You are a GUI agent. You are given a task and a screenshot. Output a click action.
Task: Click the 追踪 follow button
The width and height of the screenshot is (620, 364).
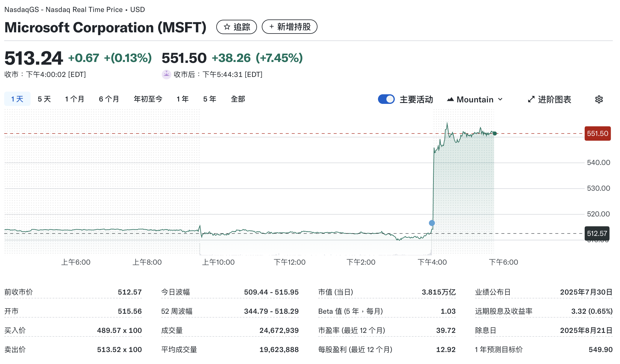(x=236, y=27)
